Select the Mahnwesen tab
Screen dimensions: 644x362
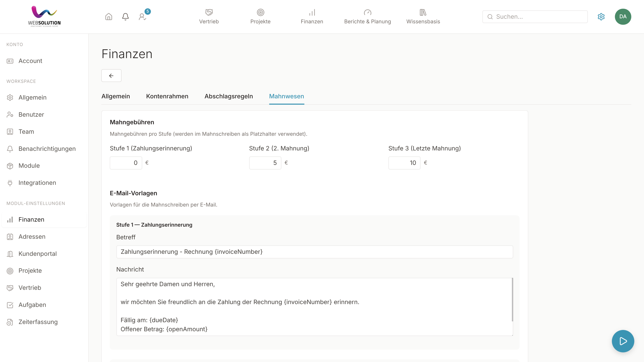(x=287, y=97)
